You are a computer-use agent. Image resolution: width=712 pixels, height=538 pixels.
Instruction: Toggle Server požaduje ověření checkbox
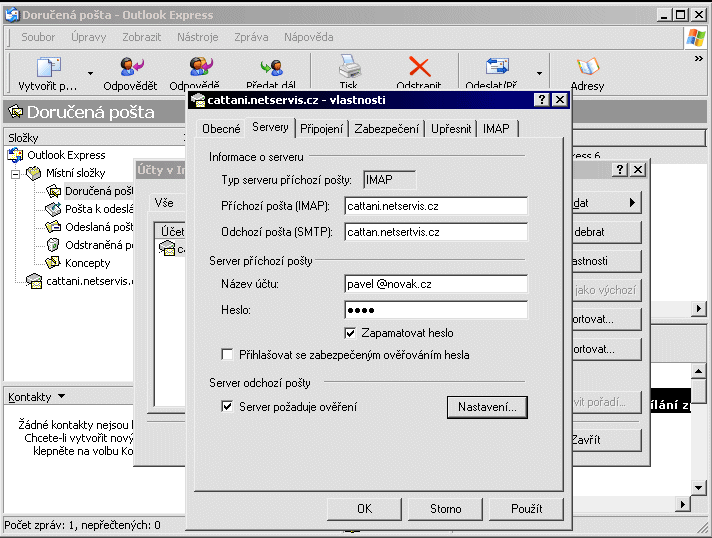pos(227,406)
